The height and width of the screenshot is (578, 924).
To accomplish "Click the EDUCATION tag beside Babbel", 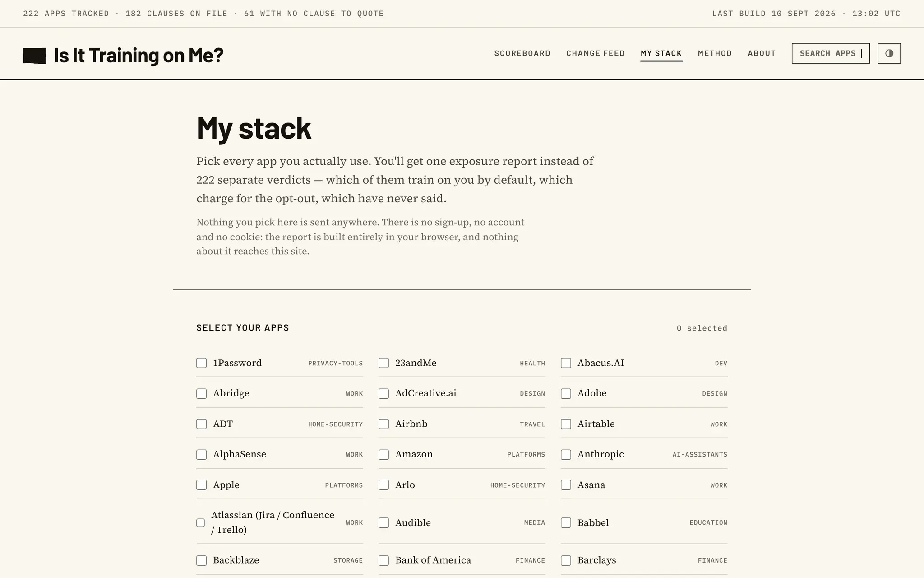I will (708, 523).
